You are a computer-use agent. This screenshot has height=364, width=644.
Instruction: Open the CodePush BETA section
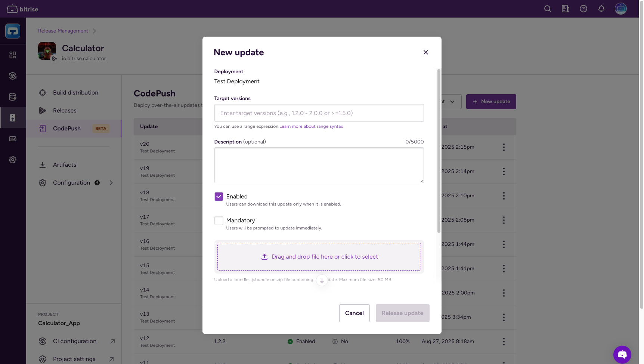click(66, 129)
